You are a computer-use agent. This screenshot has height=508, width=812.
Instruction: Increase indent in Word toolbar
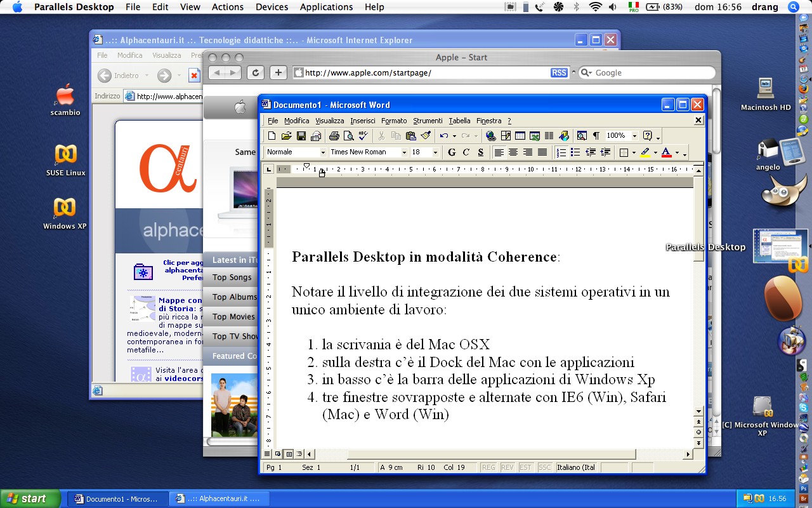click(605, 152)
